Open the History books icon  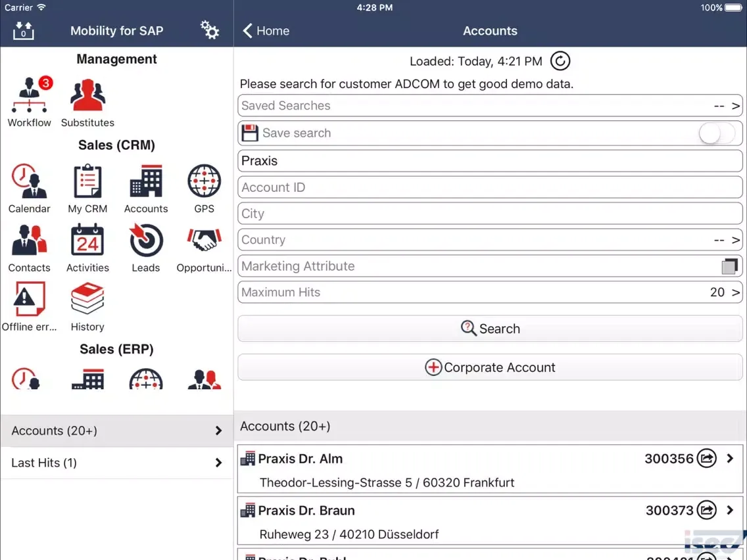pyautogui.click(x=87, y=299)
